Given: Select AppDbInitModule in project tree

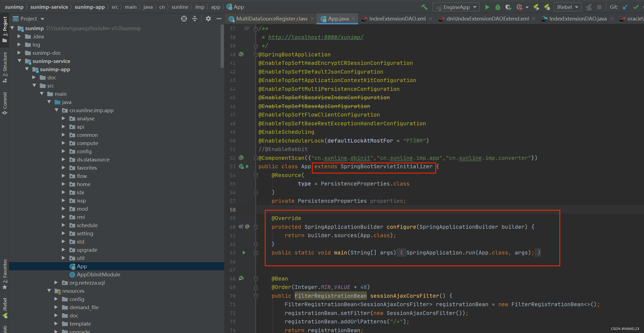Looking at the screenshot, I should [x=98, y=274].
